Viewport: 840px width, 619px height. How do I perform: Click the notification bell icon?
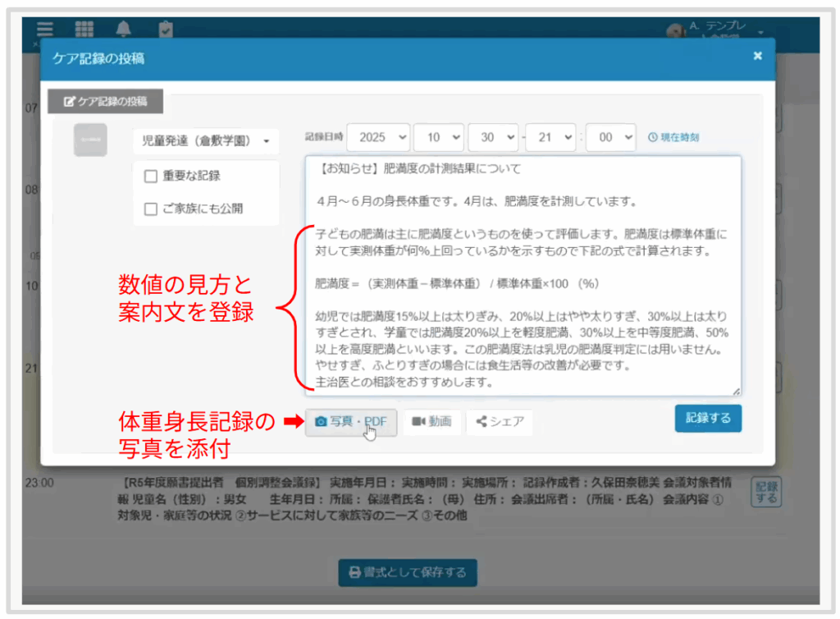click(x=124, y=29)
